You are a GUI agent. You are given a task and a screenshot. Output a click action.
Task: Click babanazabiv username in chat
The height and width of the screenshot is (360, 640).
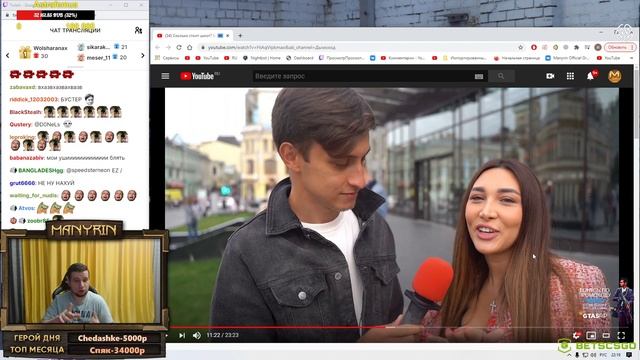[27, 158]
